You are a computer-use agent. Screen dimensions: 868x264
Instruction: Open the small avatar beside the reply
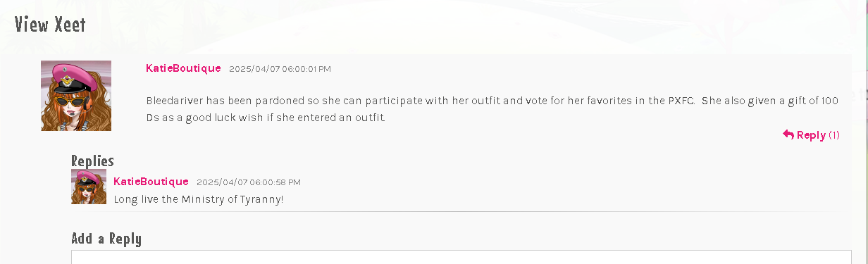pyautogui.click(x=89, y=187)
